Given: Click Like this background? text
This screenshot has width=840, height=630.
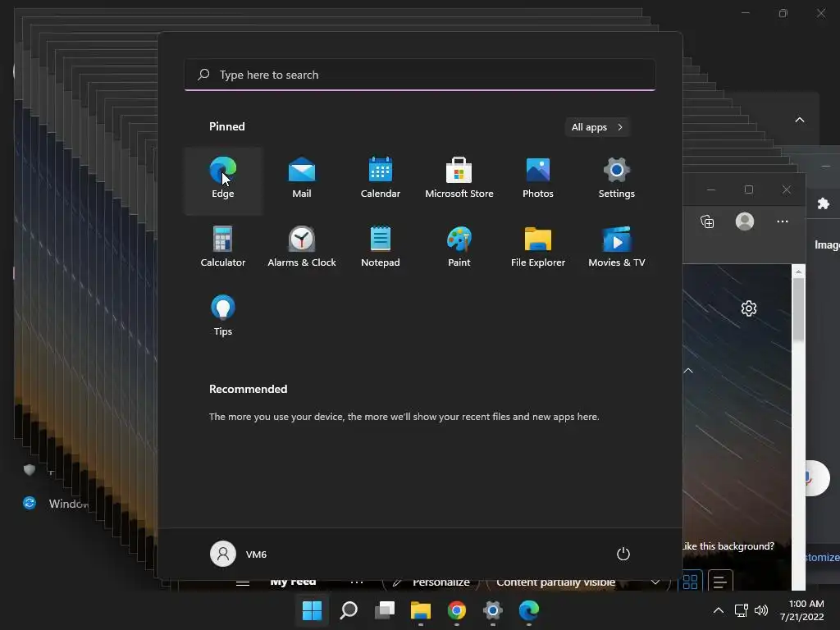Looking at the screenshot, I should [728, 546].
